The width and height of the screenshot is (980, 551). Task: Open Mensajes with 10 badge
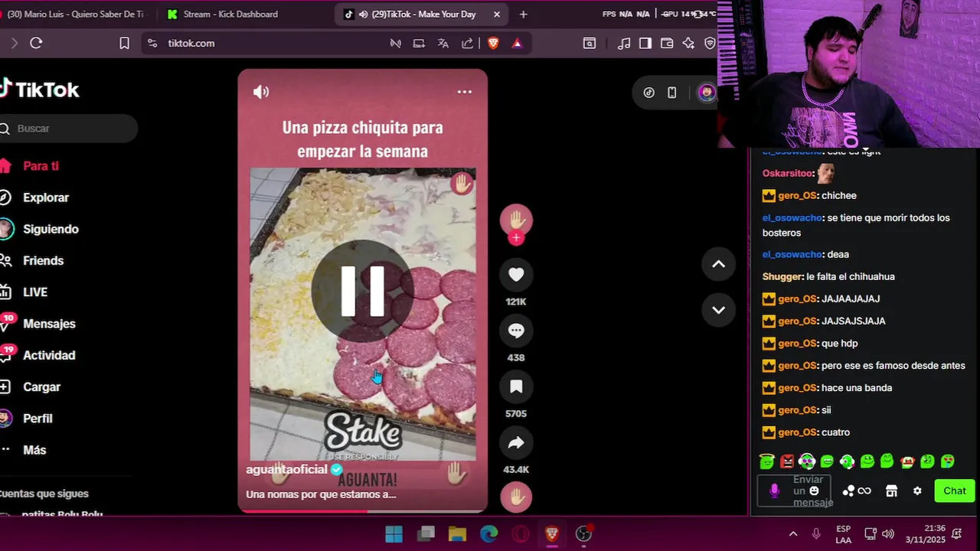49,324
